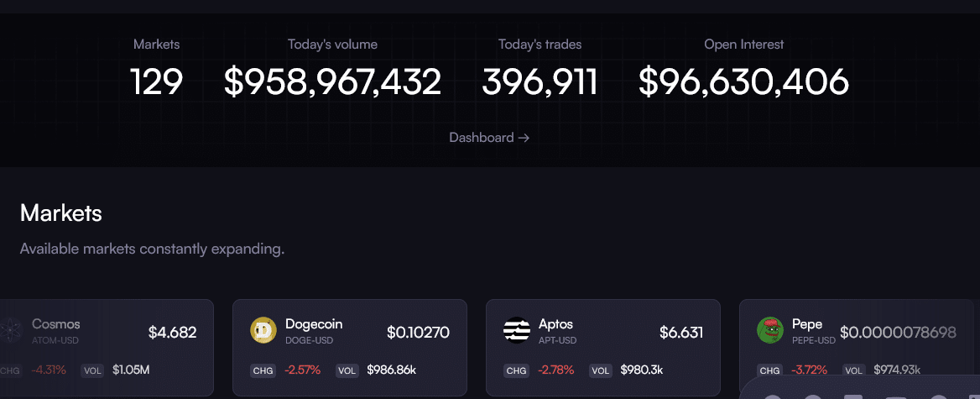Click the Dogecoin CHG badge
Viewport: 980px width, 399px height.
click(x=262, y=370)
